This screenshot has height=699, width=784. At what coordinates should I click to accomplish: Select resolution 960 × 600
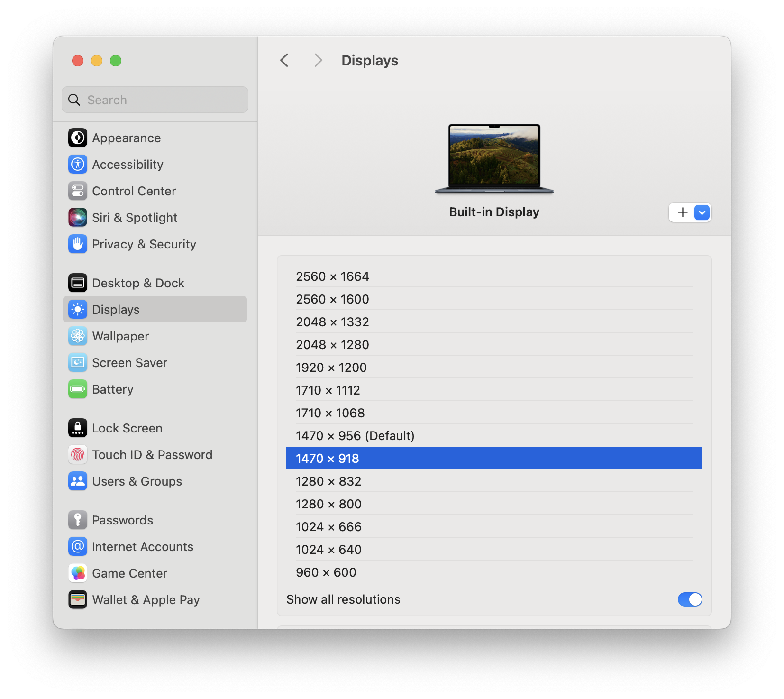coord(494,572)
